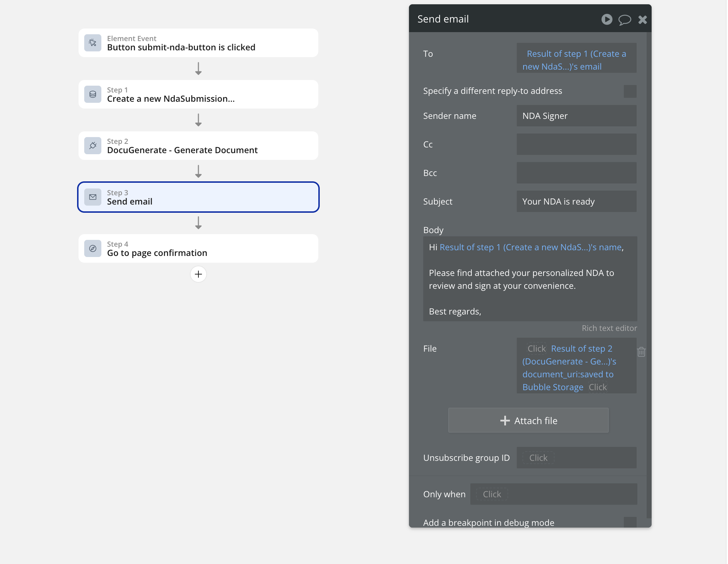Edit the Sender name field NDA Signer

click(x=576, y=116)
